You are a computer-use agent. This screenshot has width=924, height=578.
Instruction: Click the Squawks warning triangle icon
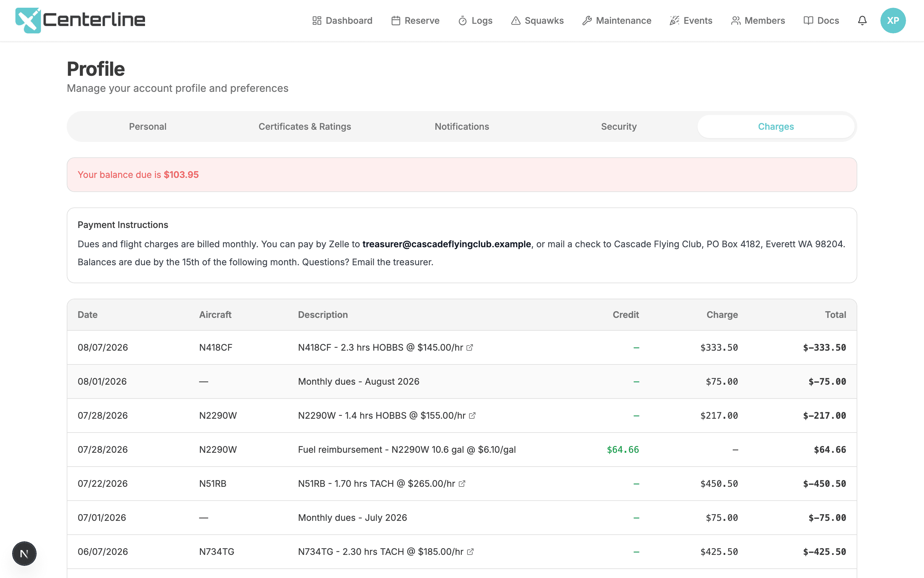point(516,21)
